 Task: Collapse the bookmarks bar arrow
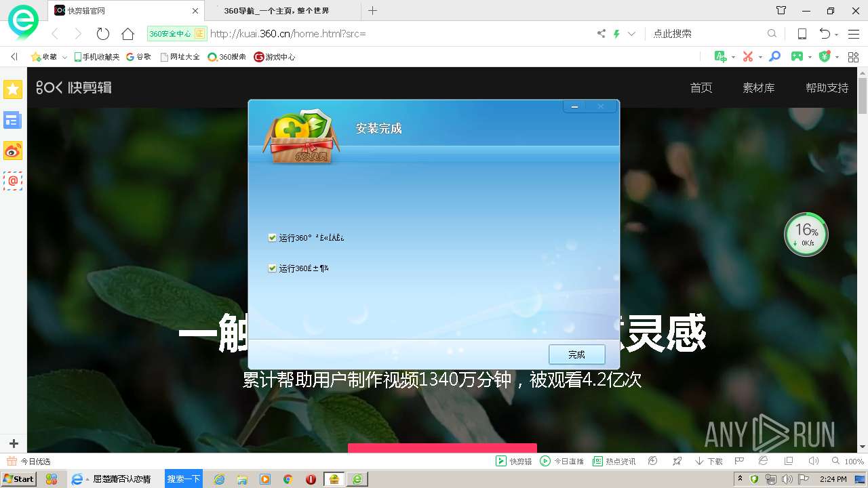coord(14,57)
